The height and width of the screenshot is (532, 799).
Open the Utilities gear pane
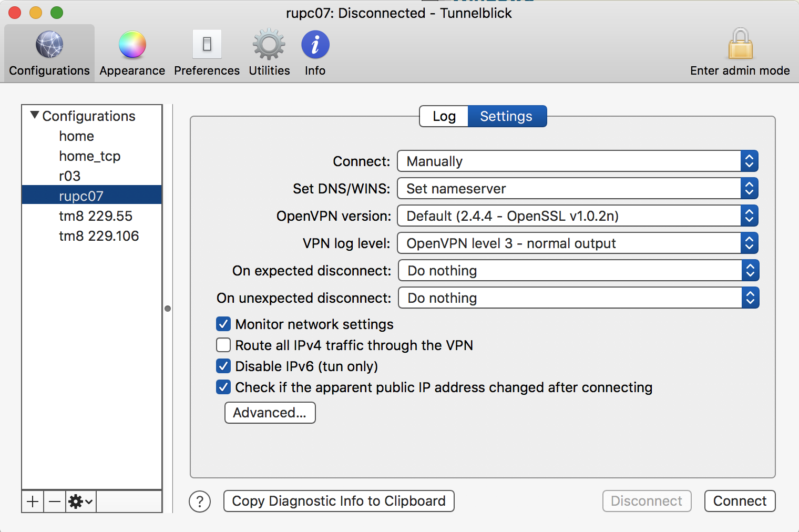click(269, 53)
